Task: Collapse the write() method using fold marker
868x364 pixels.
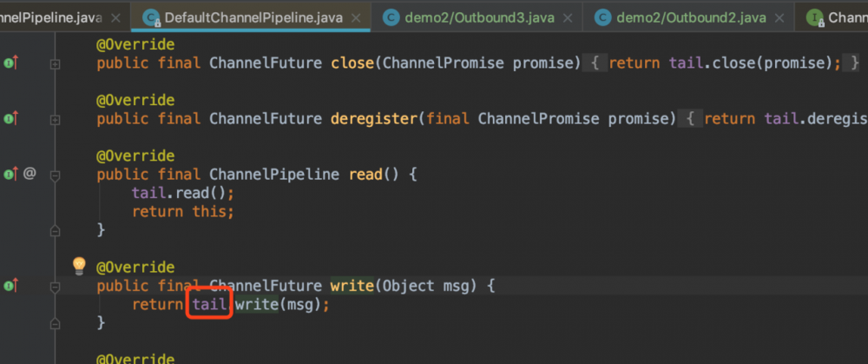Action: tap(56, 285)
